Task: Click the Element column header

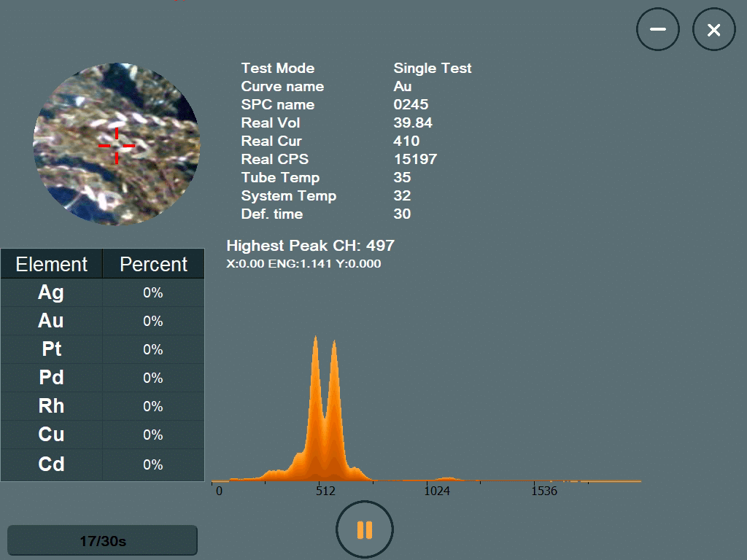Action: (x=51, y=264)
